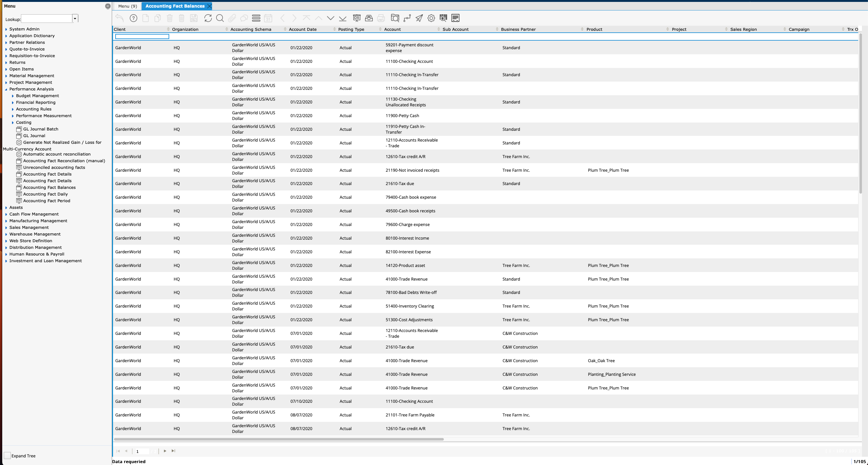
Task: Refresh the records with ReQuery icon
Action: tap(208, 18)
